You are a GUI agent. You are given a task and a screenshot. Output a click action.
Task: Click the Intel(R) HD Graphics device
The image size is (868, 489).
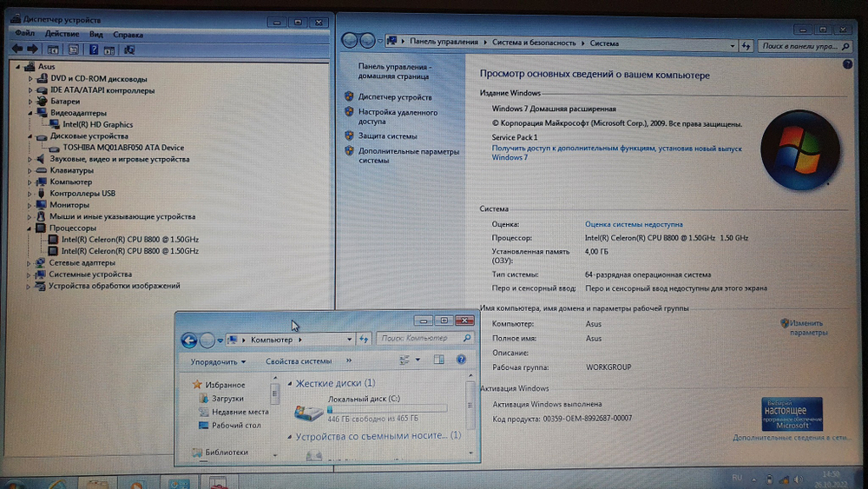pyautogui.click(x=97, y=124)
